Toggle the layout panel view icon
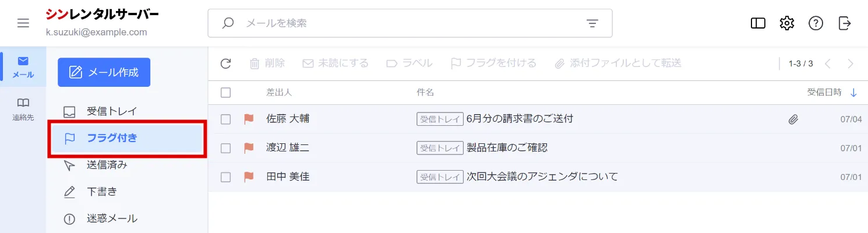This screenshot has height=233, width=868. (x=758, y=23)
